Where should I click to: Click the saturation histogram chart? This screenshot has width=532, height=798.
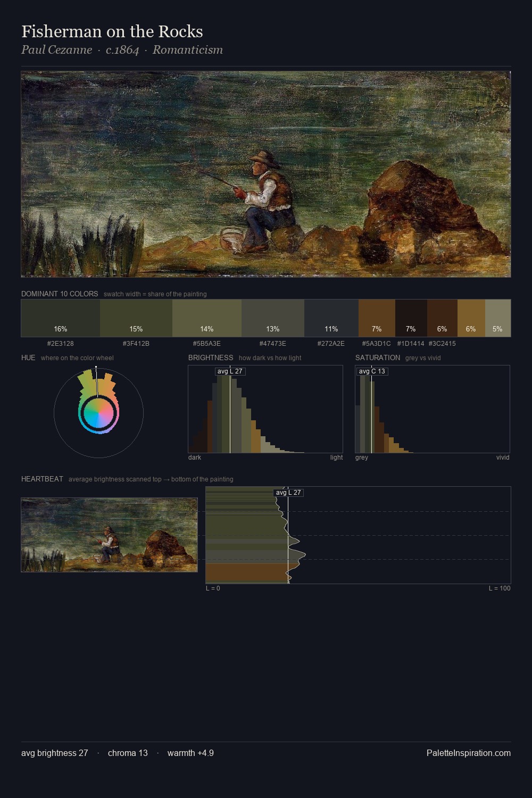coord(433,409)
